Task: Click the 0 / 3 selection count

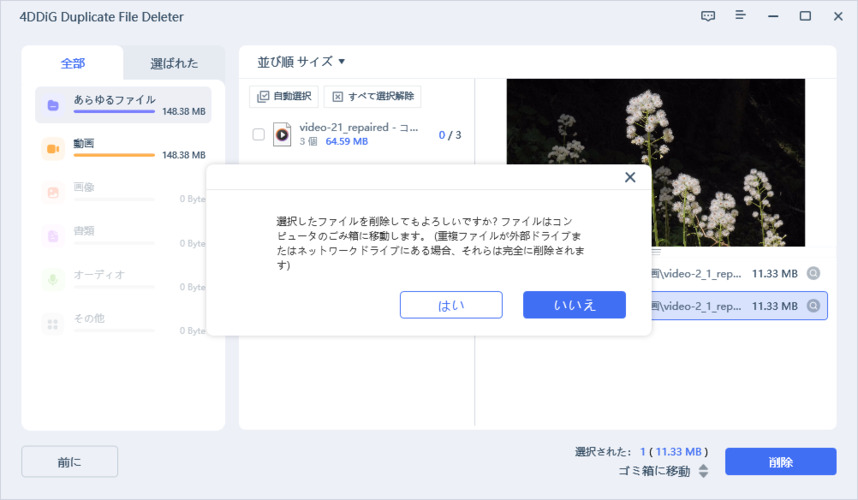Action: point(450,135)
